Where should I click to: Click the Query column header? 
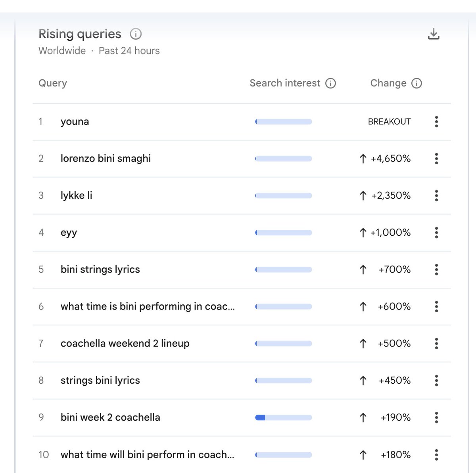coord(53,83)
